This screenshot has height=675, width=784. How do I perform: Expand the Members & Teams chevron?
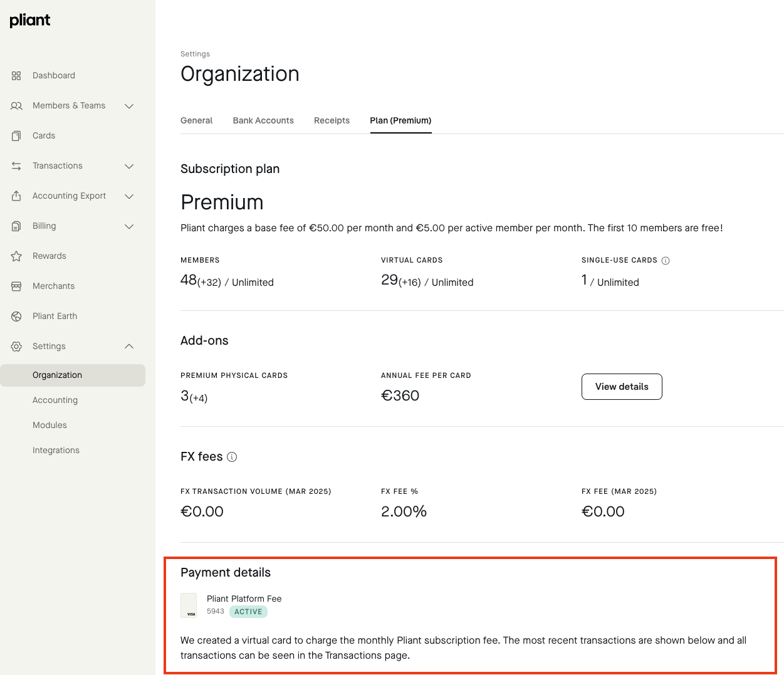coord(129,106)
